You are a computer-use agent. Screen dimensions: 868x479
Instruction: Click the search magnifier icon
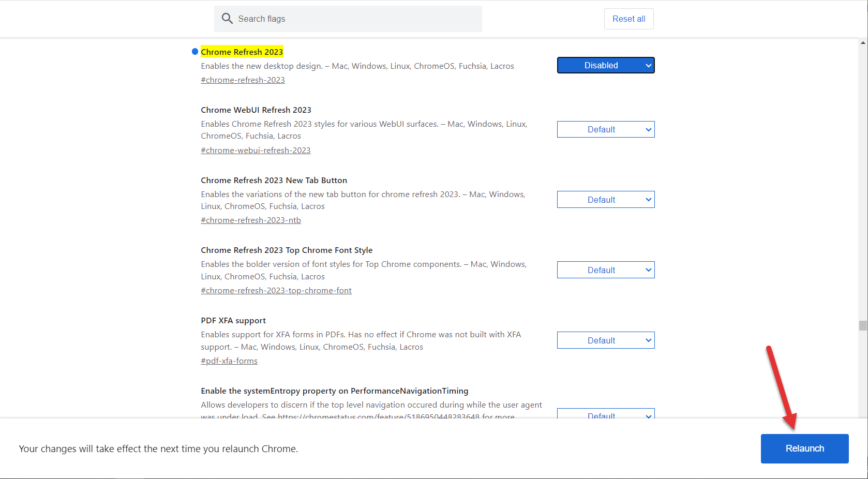coord(227,19)
